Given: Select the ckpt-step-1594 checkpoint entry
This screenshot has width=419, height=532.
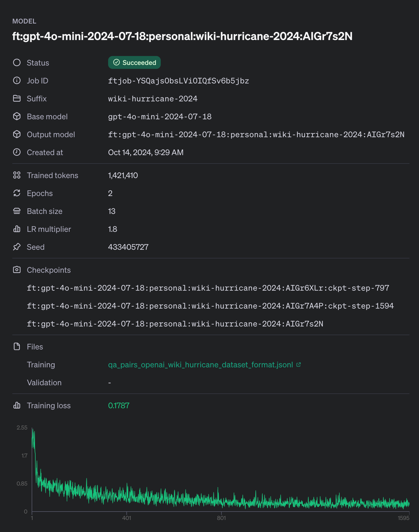Looking at the screenshot, I should 210,306.
